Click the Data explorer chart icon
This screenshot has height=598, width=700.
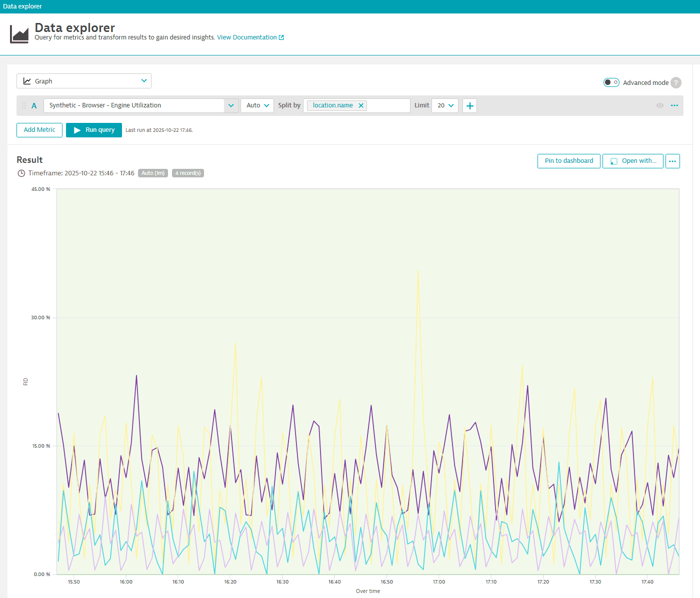click(18, 33)
